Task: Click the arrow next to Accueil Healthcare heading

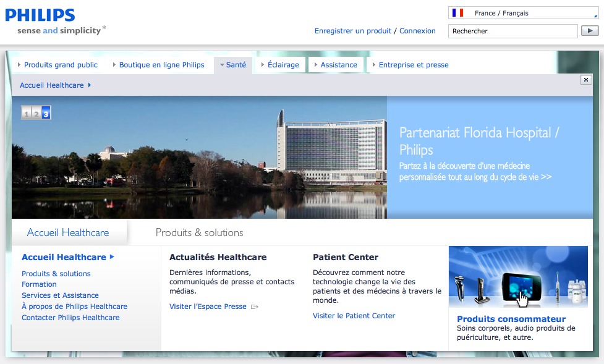Action: 112,257
